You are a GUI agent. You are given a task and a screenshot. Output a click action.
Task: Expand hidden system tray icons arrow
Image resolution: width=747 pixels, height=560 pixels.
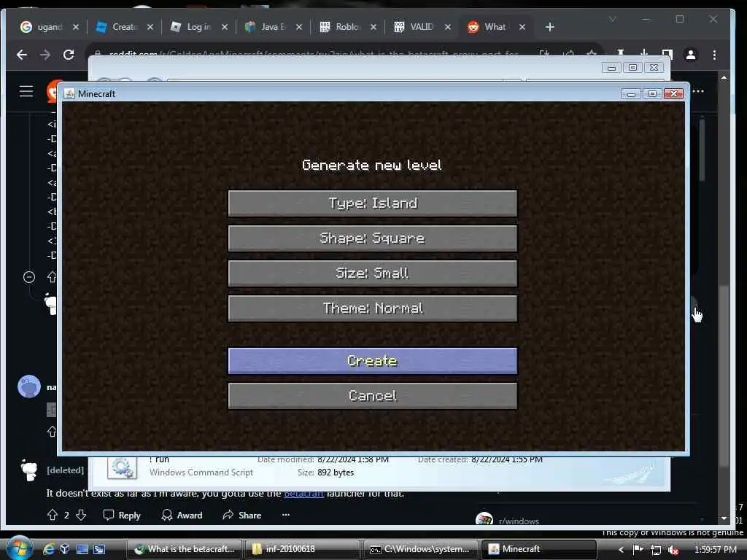(621, 550)
